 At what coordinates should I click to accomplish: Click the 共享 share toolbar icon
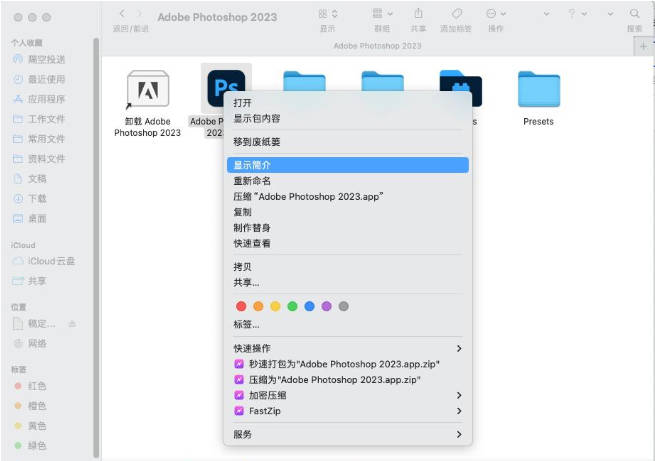click(418, 14)
